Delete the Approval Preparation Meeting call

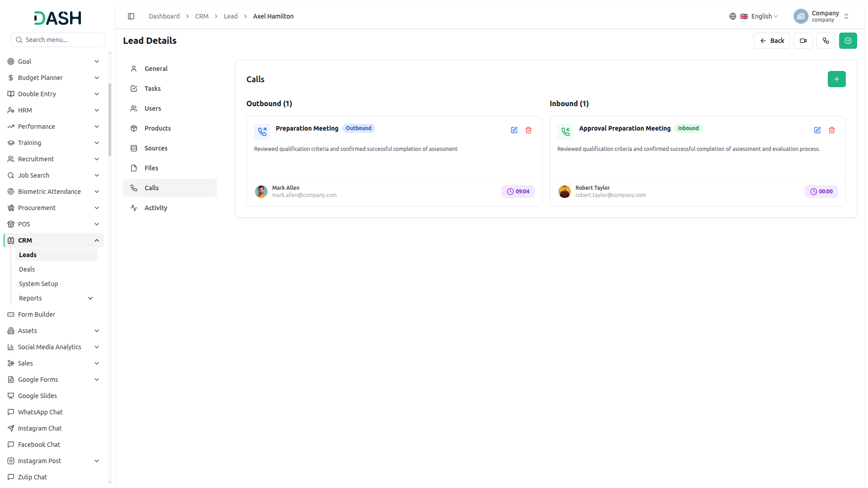pyautogui.click(x=832, y=130)
